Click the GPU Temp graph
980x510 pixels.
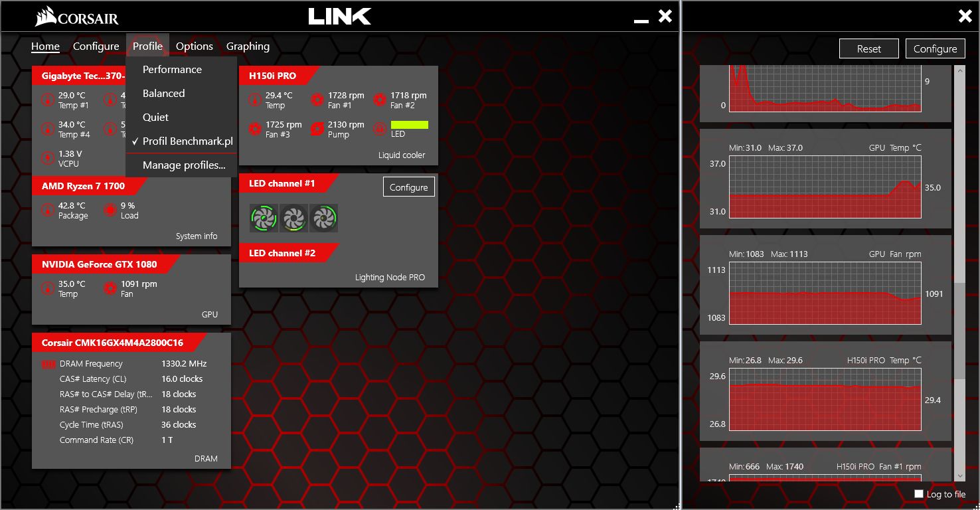point(825,187)
